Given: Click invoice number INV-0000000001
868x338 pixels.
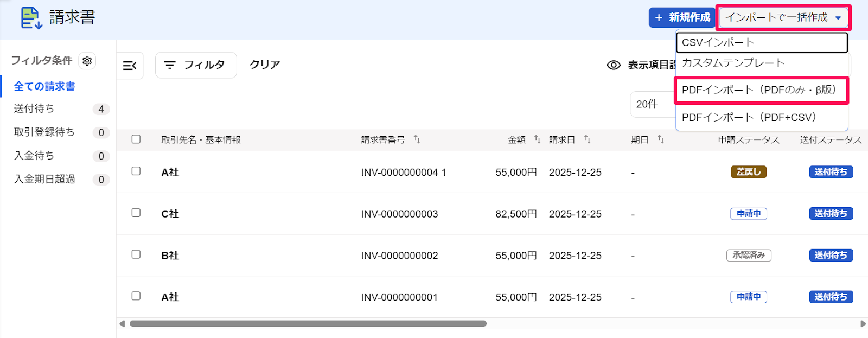Looking at the screenshot, I should click(x=399, y=297).
